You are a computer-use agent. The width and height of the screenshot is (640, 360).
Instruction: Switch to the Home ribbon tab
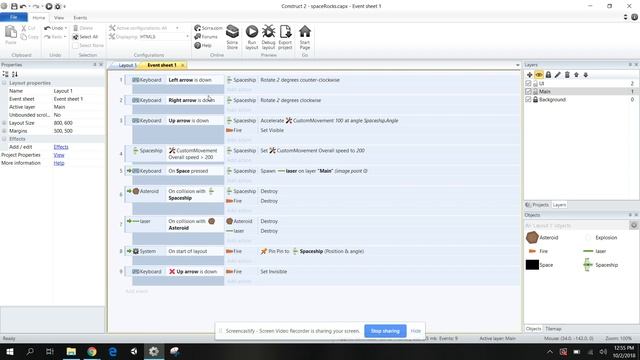pos(39,18)
